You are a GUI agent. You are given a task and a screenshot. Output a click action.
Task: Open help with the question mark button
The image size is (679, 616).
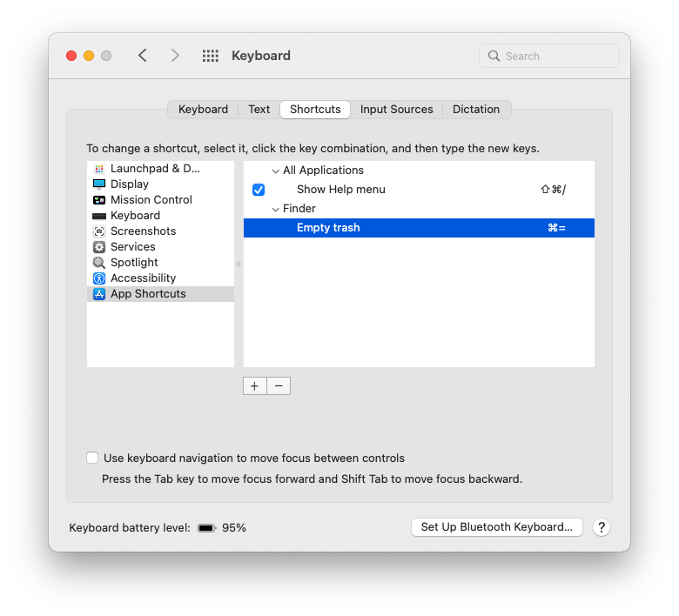click(x=602, y=527)
